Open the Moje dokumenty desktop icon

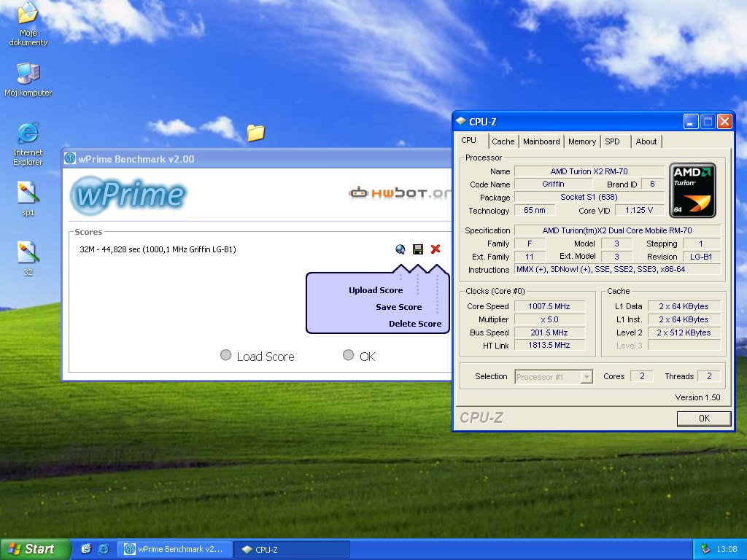(28, 24)
